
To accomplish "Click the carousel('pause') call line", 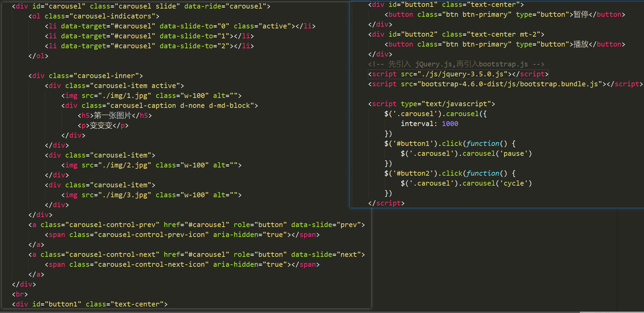I will [x=467, y=153].
